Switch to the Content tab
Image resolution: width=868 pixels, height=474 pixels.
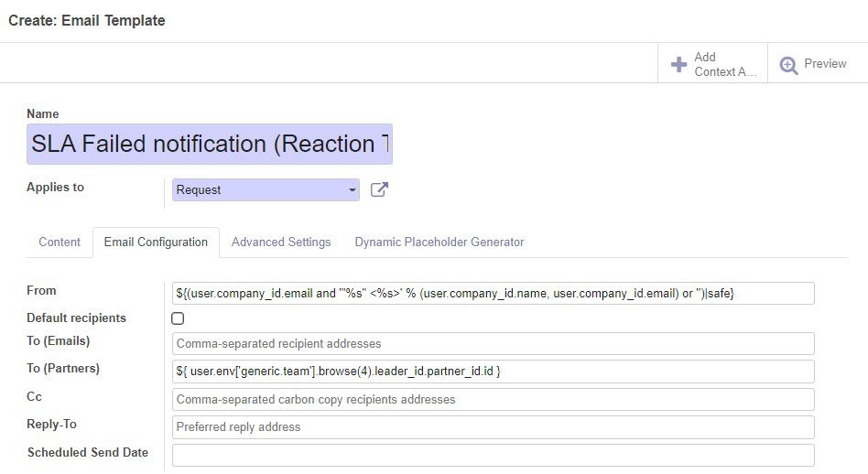tap(60, 242)
